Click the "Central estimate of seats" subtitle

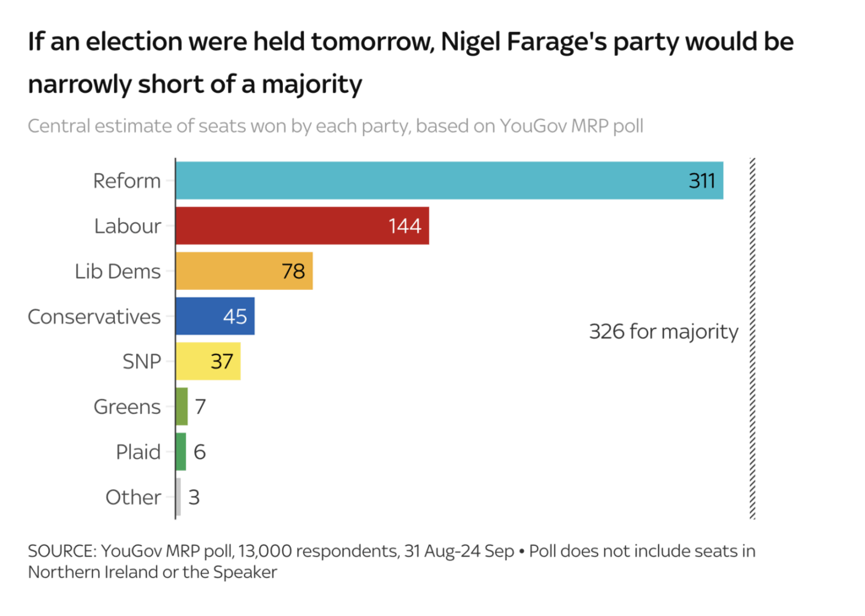(x=335, y=127)
